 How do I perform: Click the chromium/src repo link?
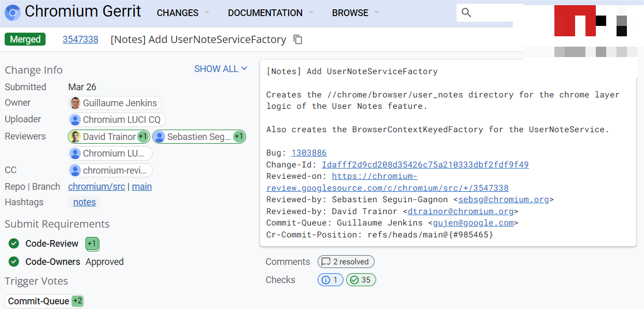(97, 187)
